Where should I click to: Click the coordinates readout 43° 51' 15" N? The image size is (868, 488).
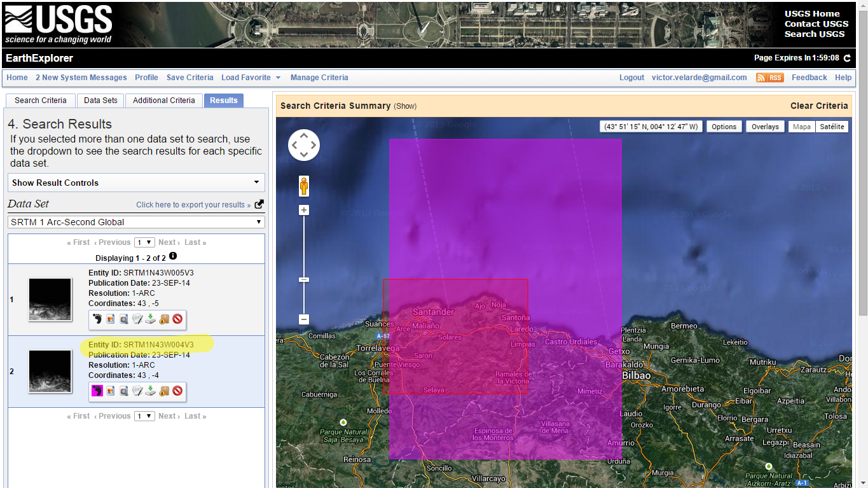click(651, 127)
